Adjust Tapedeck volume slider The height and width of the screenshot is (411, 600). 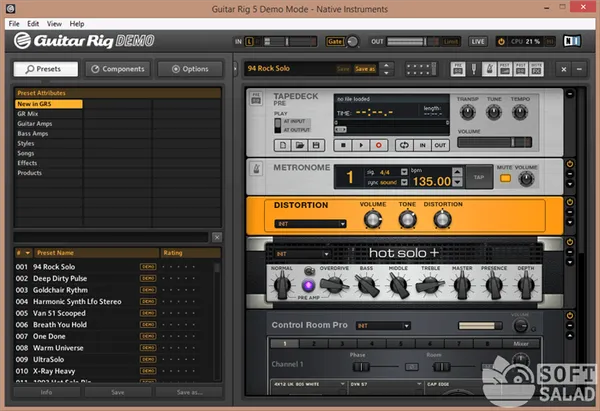click(494, 142)
